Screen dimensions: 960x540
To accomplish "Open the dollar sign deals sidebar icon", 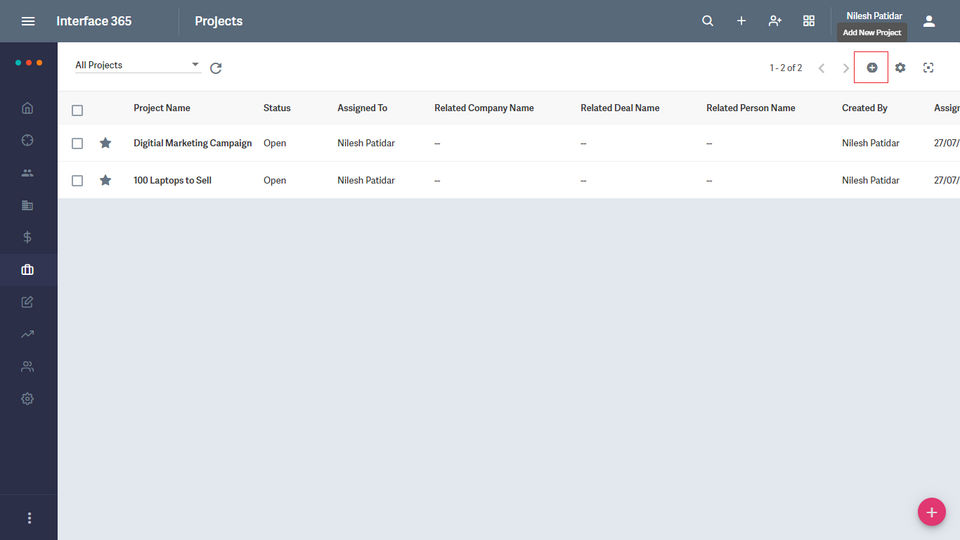I will click(27, 237).
